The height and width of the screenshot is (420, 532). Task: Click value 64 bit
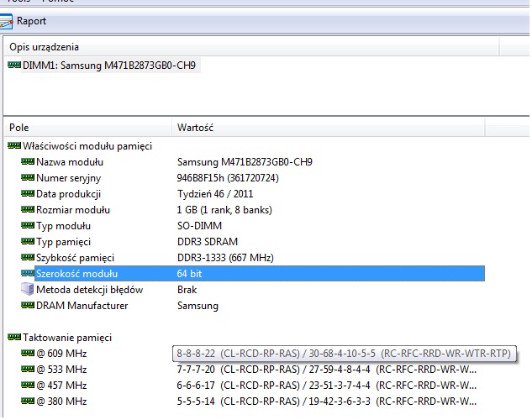[189, 274]
